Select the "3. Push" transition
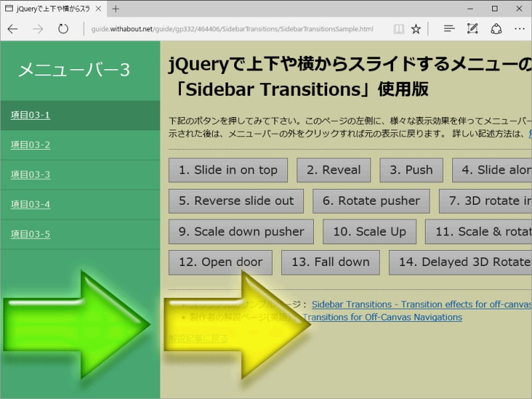The image size is (532, 399). point(411,170)
